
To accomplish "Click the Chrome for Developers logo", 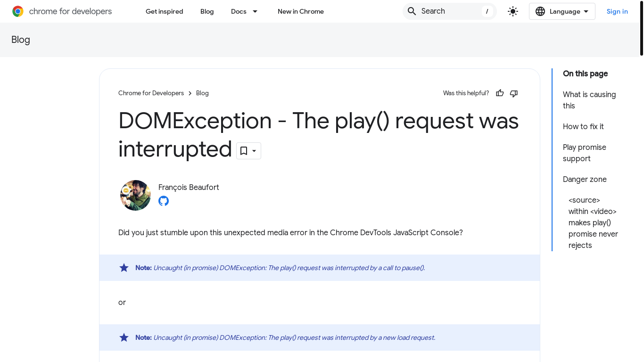I will click(x=62, y=11).
